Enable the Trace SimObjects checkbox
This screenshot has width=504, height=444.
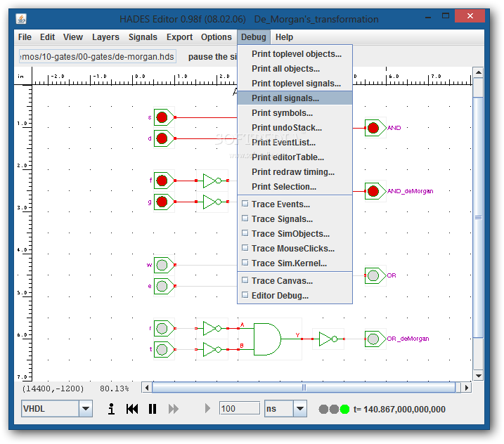click(x=245, y=233)
